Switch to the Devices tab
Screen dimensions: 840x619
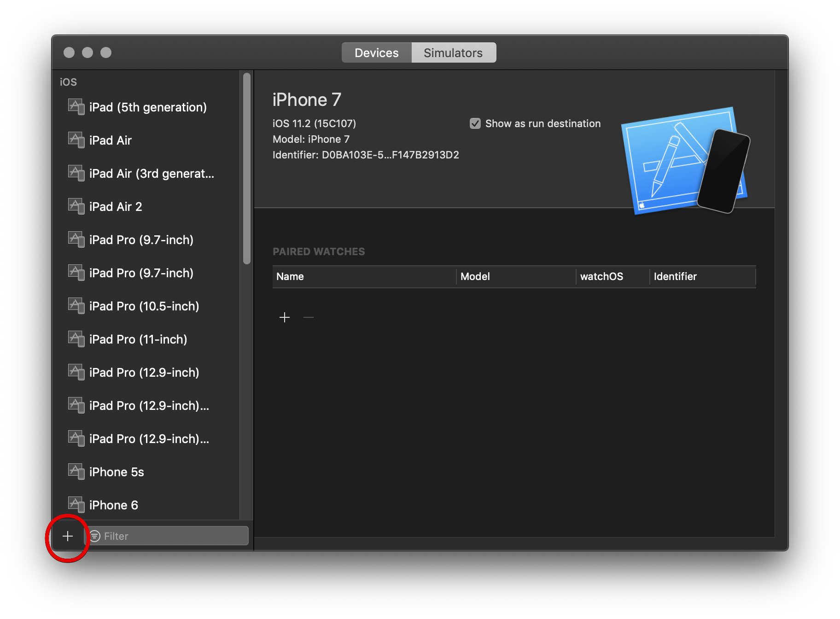(x=377, y=53)
